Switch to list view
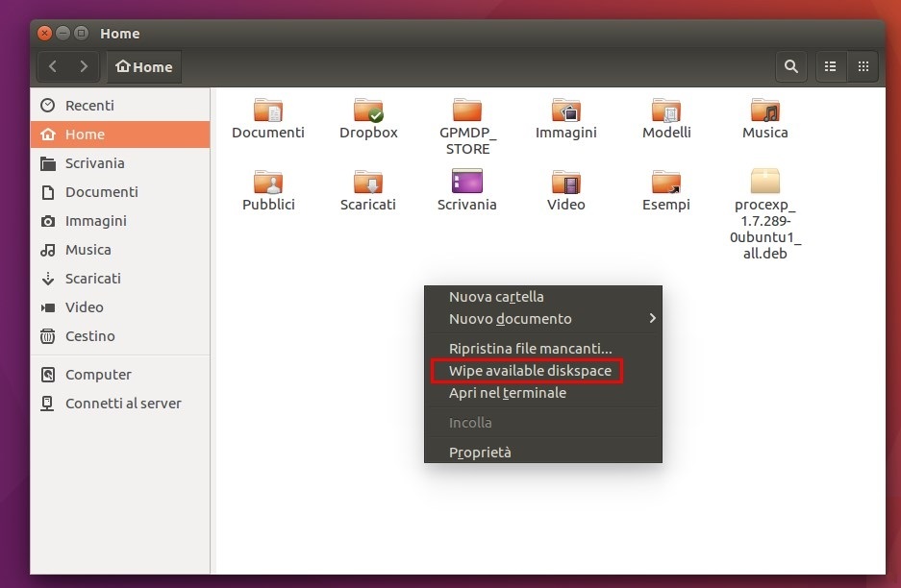The width and height of the screenshot is (901, 588). [830, 66]
